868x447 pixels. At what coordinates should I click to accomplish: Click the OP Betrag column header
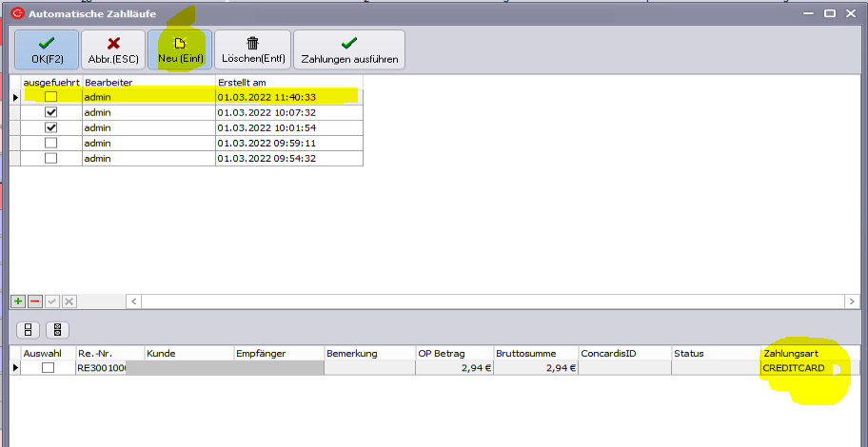[x=453, y=354]
